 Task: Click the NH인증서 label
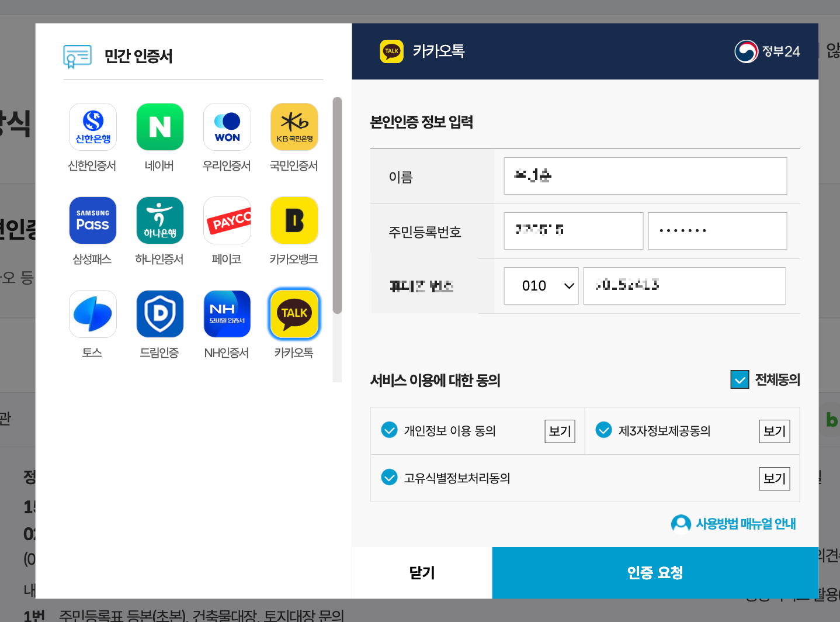(x=227, y=353)
